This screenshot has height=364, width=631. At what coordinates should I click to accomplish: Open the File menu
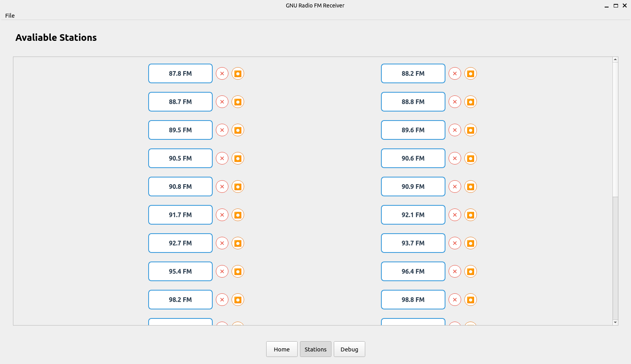tap(10, 16)
